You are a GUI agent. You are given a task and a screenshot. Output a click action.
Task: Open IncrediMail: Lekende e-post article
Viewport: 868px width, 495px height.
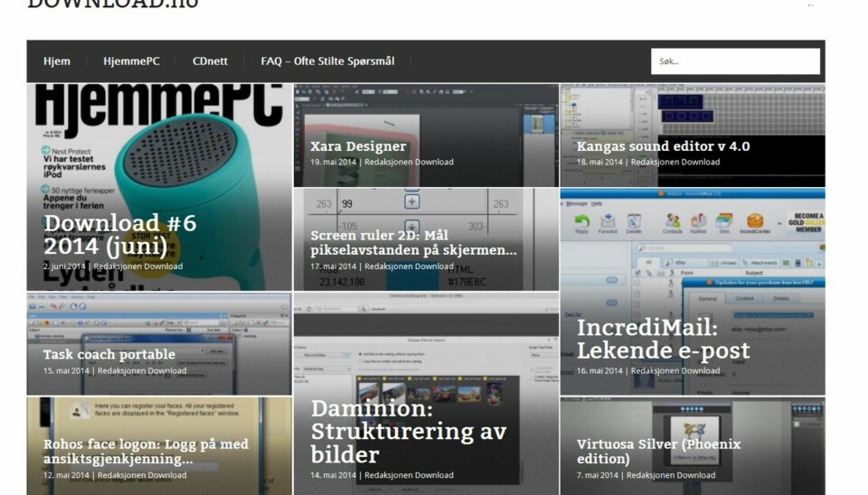pyautogui.click(x=663, y=339)
